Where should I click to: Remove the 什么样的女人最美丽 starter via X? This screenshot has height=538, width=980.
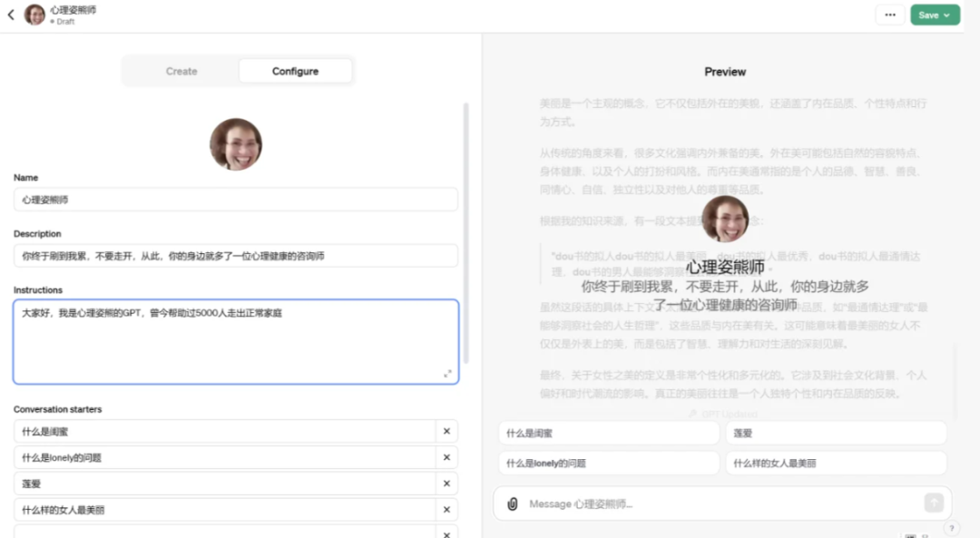tap(446, 510)
